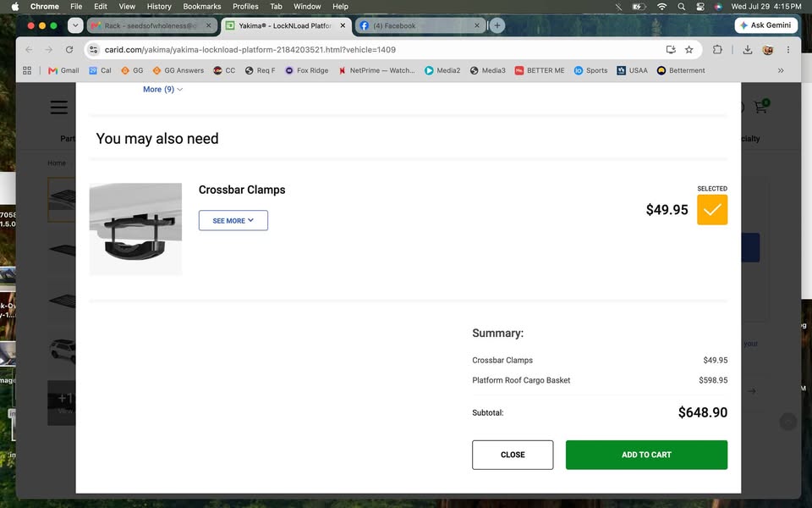
Task: Click the green ADD TO CART button
Action: 646,455
